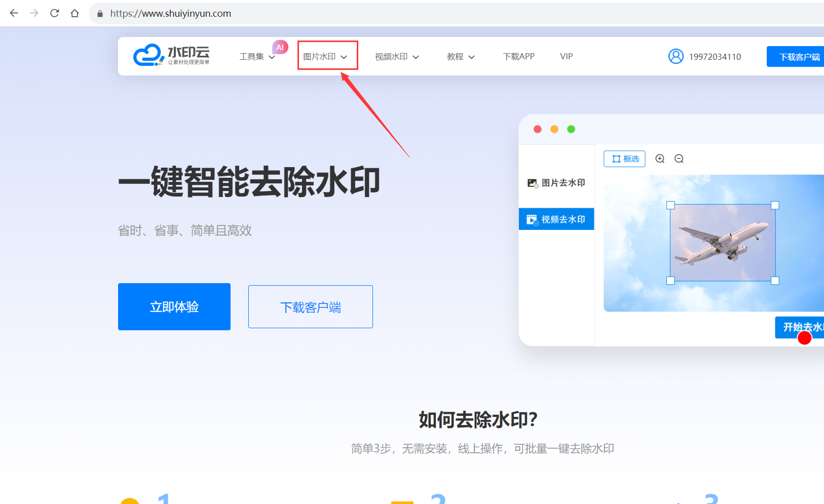
Task: Click the 一键智能去除水印 headline
Action: pyautogui.click(x=249, y=181)
